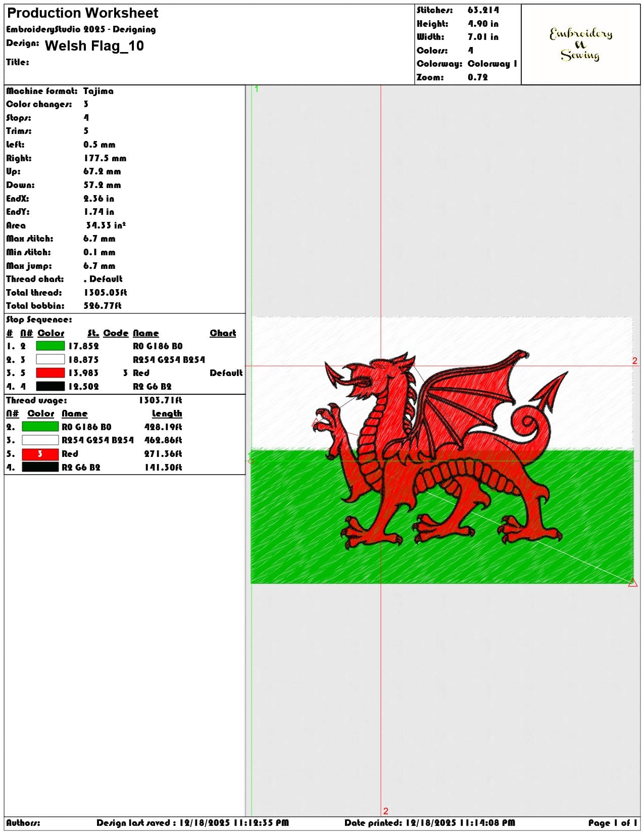Click the 'Length' column header
This screenshot has height=834, width=644.
coord(167,413)
